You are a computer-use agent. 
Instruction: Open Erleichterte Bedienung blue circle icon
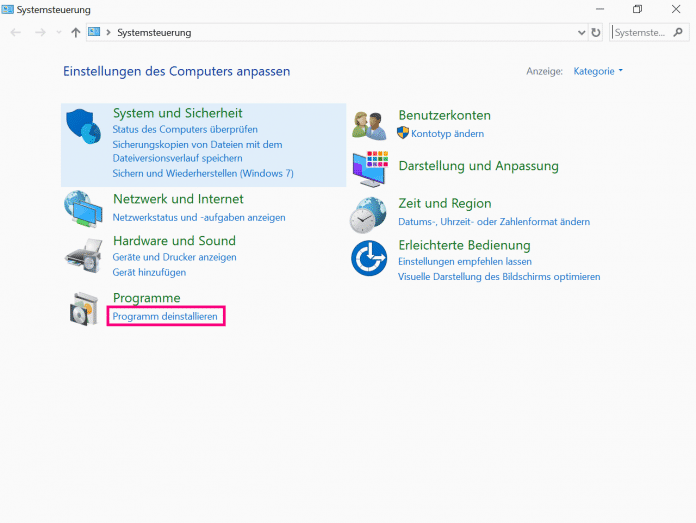pyautogui.click(x=369, y=258)
